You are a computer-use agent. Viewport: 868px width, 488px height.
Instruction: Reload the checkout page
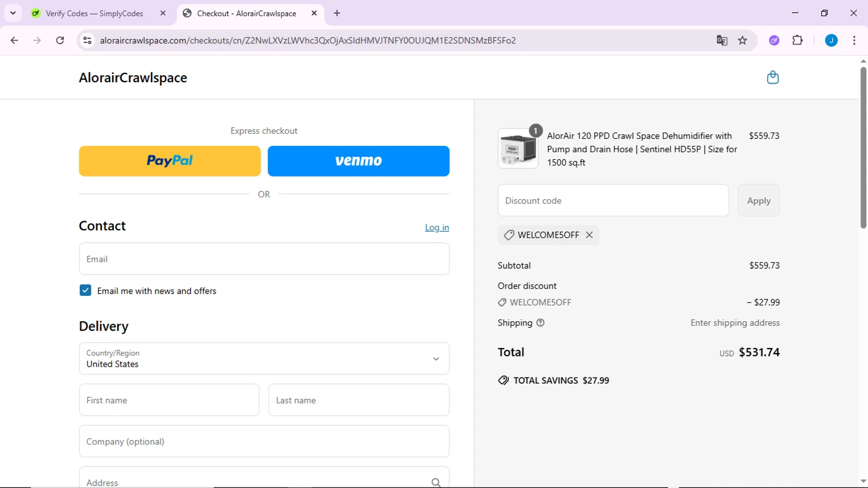[x=60, y=41]
